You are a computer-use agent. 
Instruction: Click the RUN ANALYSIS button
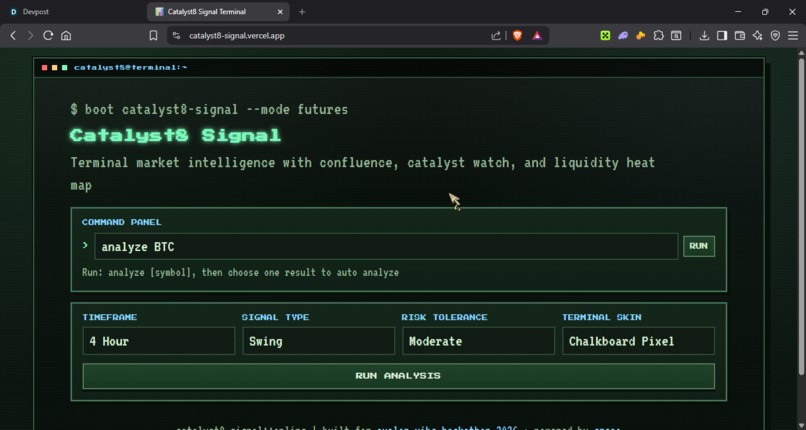[x=398, y=376]
